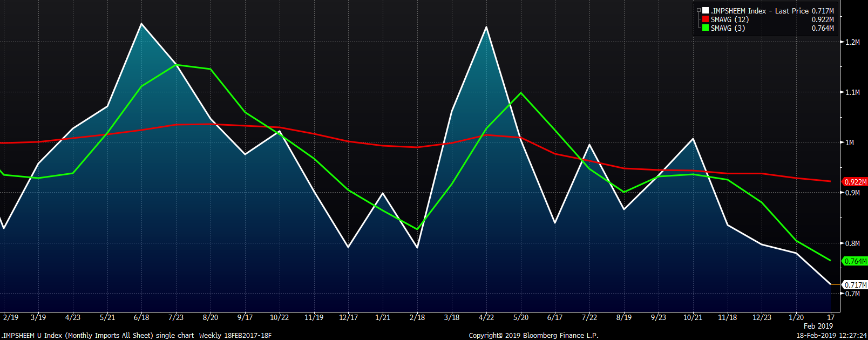868x340 pixels.
Task: Select the SMAVG (12) legend label
Action: (729, 19)
